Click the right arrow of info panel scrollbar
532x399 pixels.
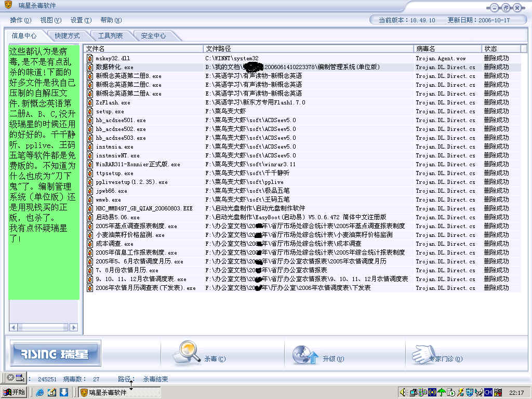(x=74, y=327)
